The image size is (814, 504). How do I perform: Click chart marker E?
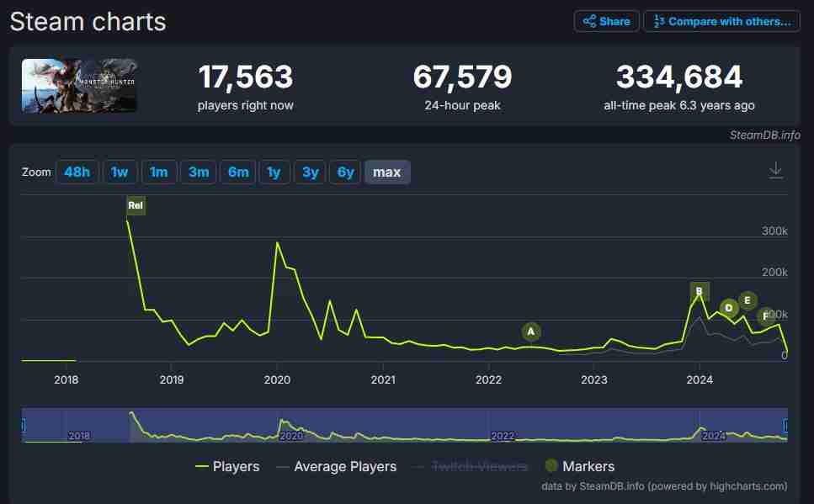[747, 300]
